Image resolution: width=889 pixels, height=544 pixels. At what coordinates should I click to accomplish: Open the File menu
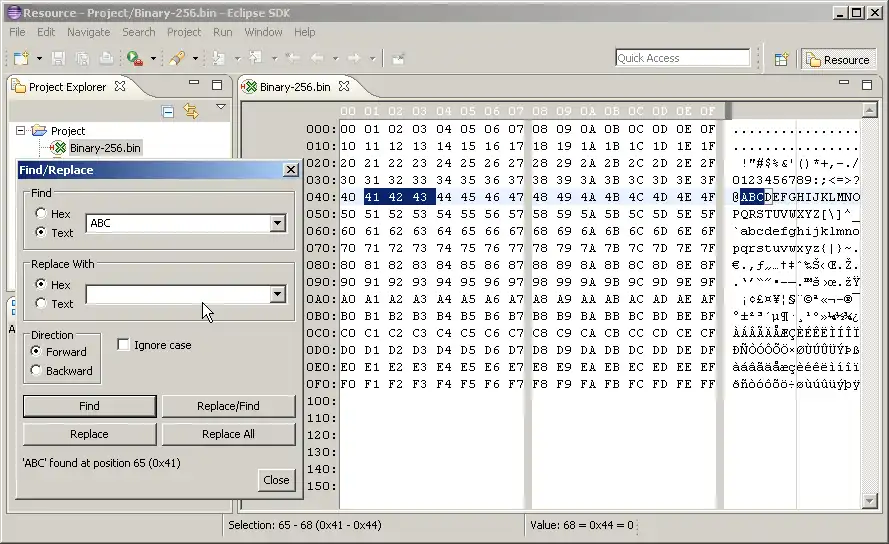(17, 32)
